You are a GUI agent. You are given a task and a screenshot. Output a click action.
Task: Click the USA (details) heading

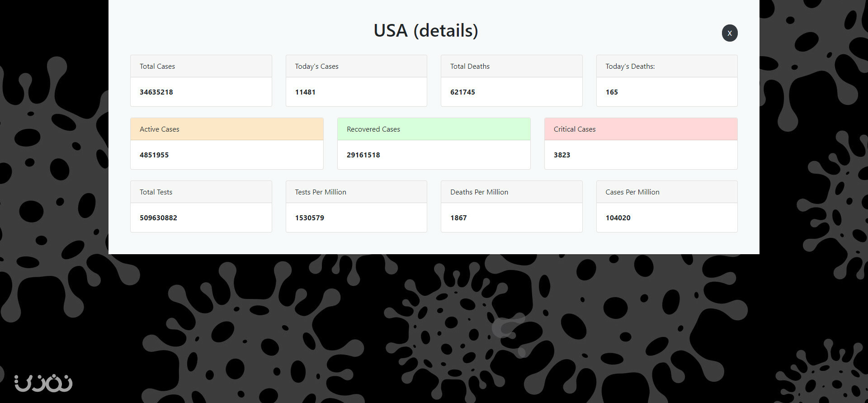point(426,31)
